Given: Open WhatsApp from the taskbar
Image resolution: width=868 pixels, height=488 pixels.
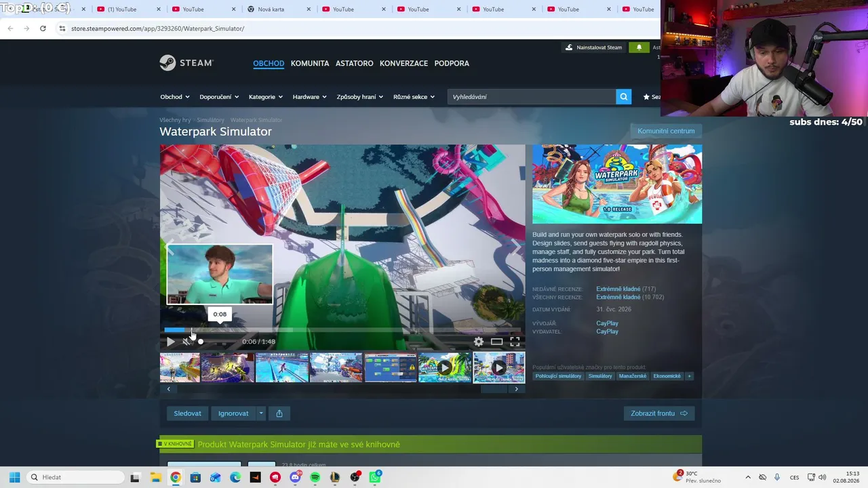Looking at the screenshot, I should pyautogui.click(x=375, y=477).
